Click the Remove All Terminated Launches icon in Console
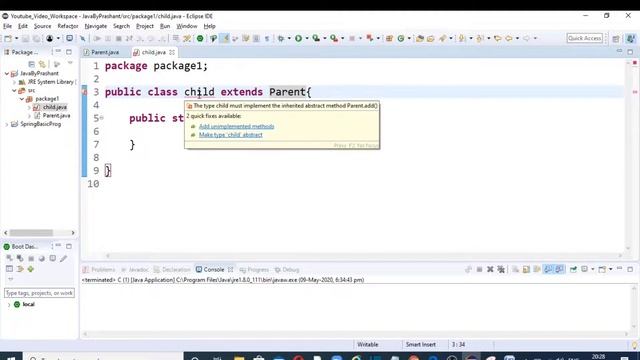 click(501, 269)
